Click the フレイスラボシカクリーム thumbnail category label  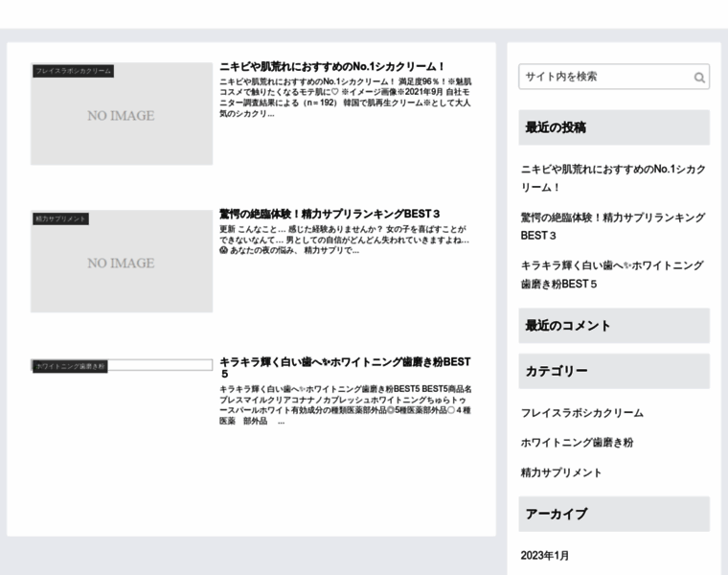coord(74,71)
